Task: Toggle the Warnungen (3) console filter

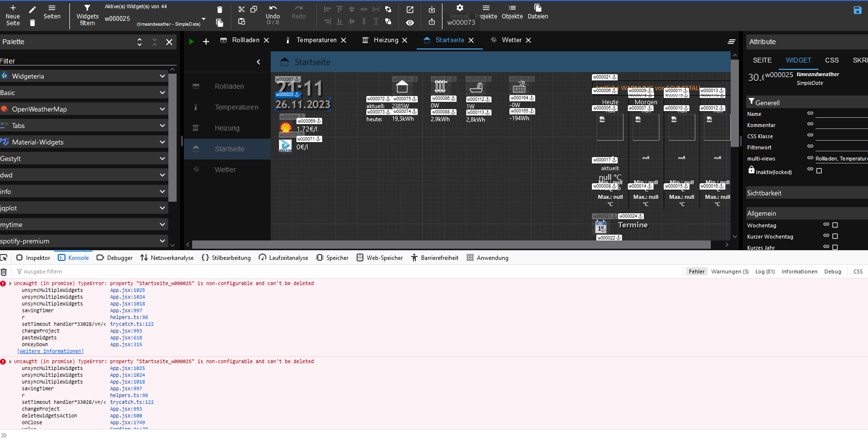Action: click(730, 271)
